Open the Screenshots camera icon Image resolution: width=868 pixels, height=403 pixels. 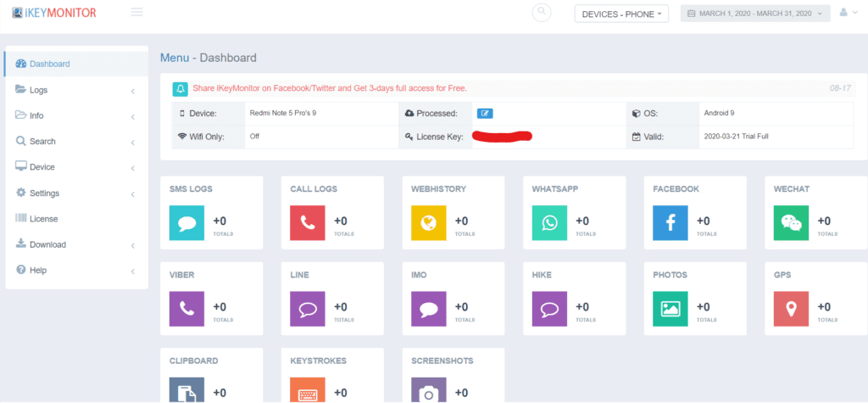click(428, 390)
